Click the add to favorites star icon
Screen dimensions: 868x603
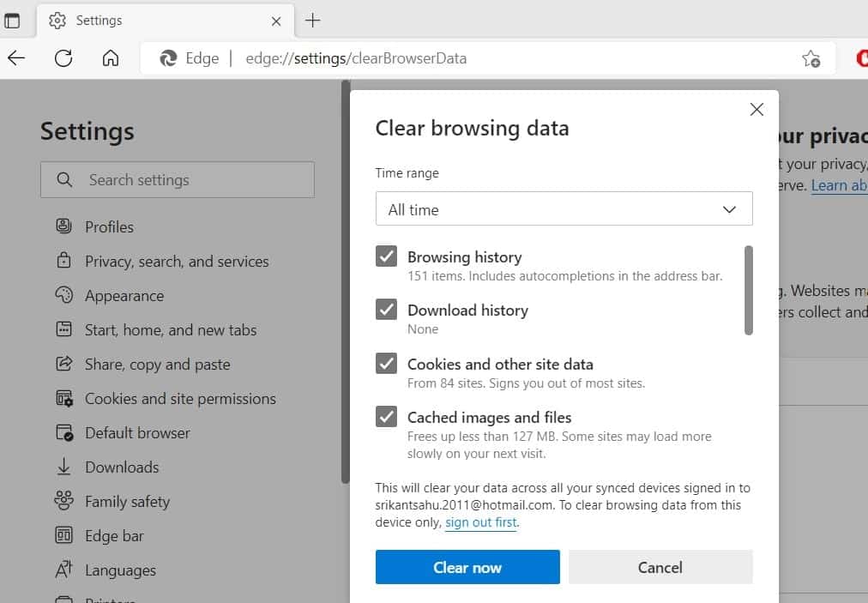(x=811, y=58)
